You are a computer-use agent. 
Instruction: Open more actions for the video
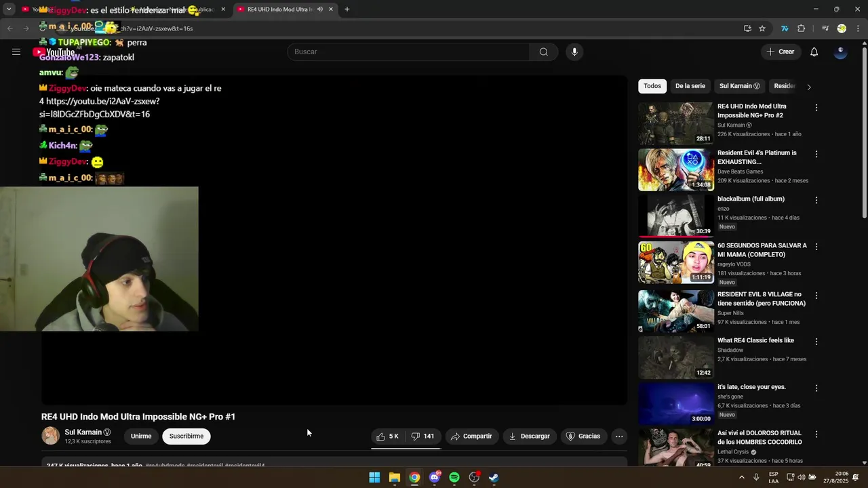pos(619,436)
